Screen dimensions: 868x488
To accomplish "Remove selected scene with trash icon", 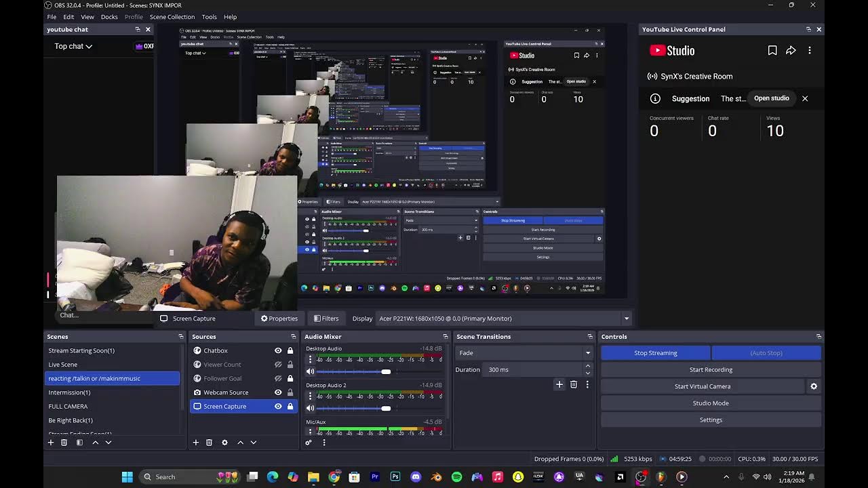I will pos(64,443).
